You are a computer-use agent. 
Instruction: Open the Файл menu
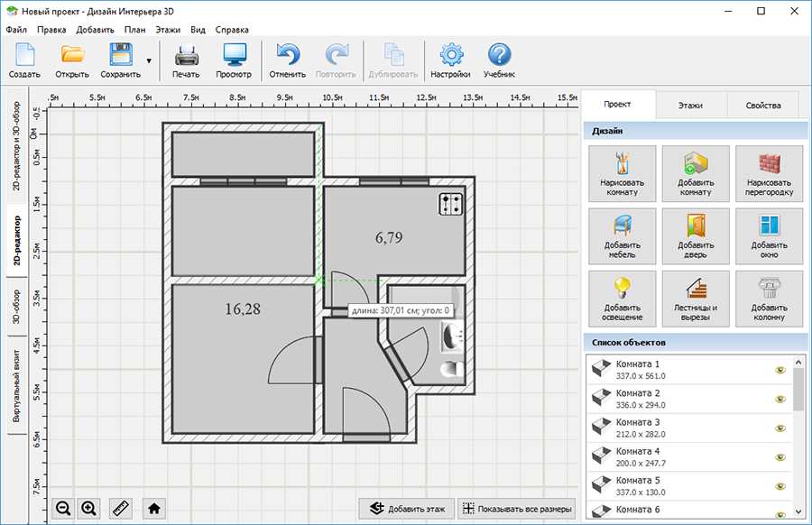16,30
